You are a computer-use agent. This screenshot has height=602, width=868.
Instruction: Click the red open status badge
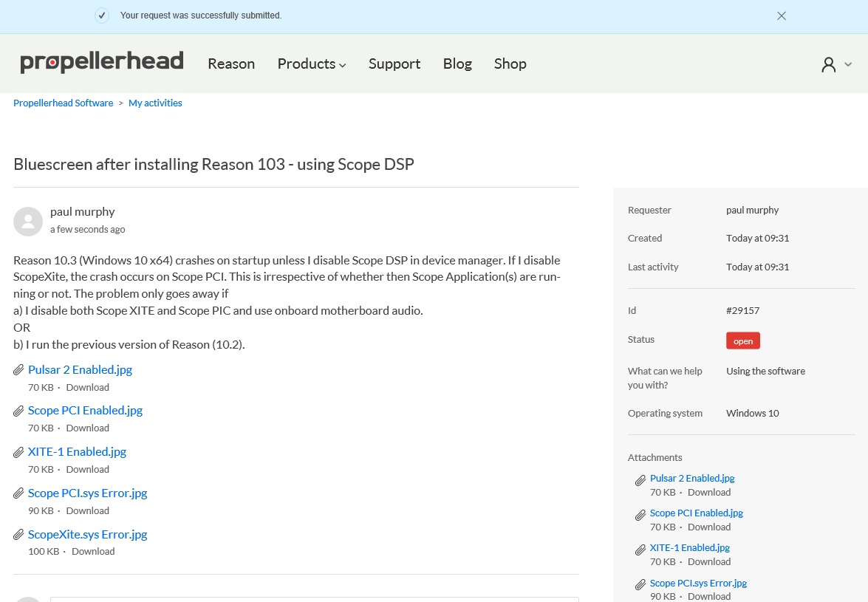[742, 341]
